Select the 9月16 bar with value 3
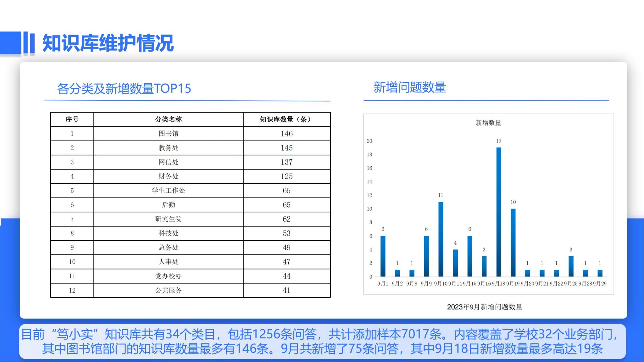The height and width of the screenshot is (362, 644). 484,267
